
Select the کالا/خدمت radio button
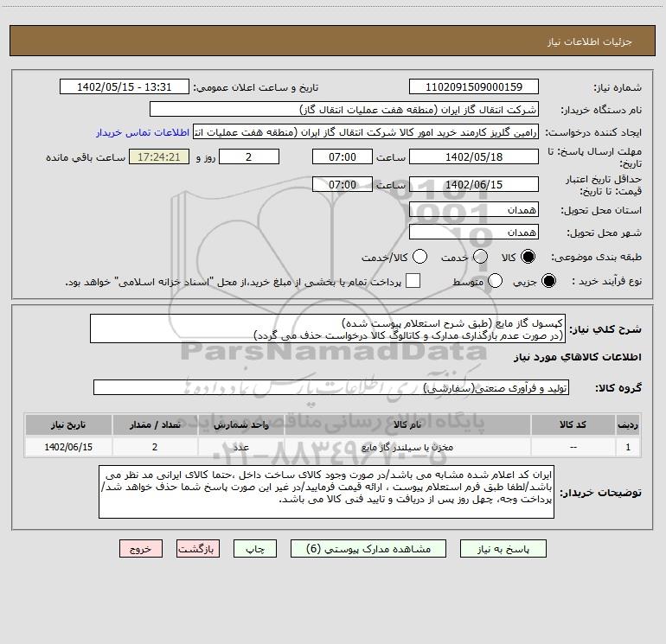[x=419, y=257]
